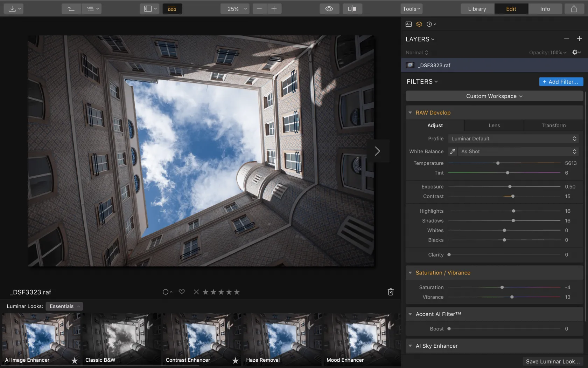This screenshot has width=588, height=368.
Task: Open the Custom Workspace dropdown
Action: click(494, 96)
